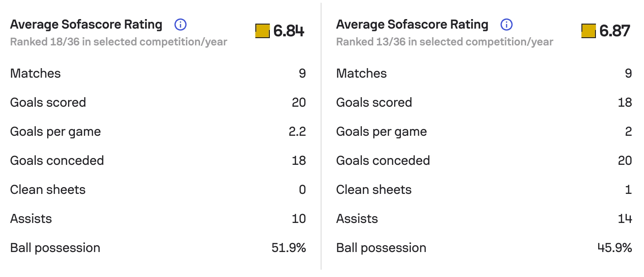Click the Ball possession 51.9% row
Image resolution: width=644 pixels, height=277 pixels.
pyautogui.click(x=158, y=248)
